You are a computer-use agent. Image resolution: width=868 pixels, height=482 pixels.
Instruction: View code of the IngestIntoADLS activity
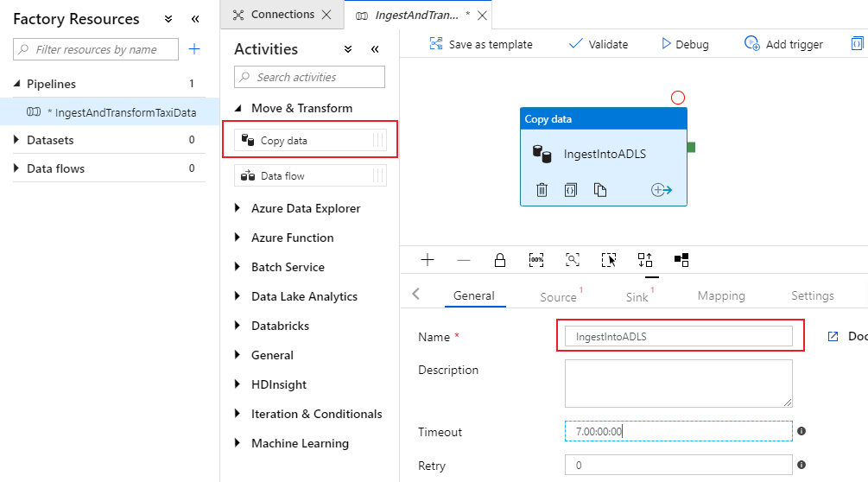(x=571, y=190)
